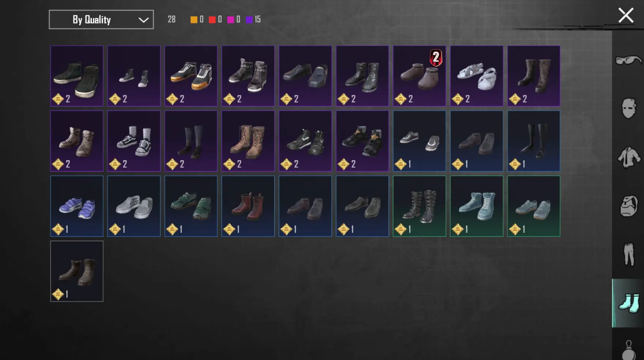Click the orange quality color indicator

tap(194, 20)
